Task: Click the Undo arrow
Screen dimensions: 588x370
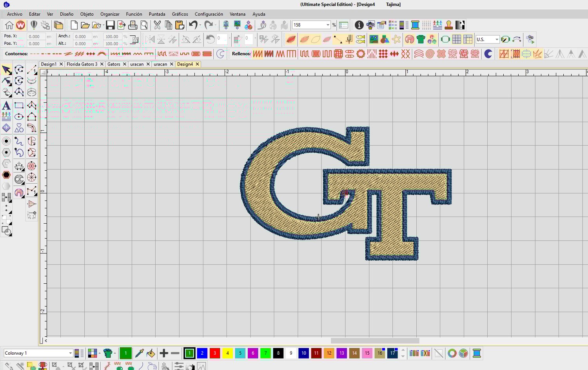Action: (193, 25)
